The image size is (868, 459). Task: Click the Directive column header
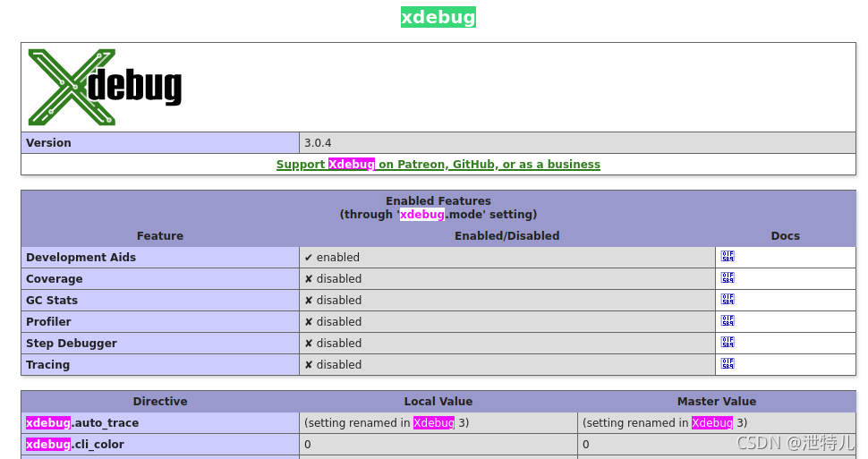160,402
